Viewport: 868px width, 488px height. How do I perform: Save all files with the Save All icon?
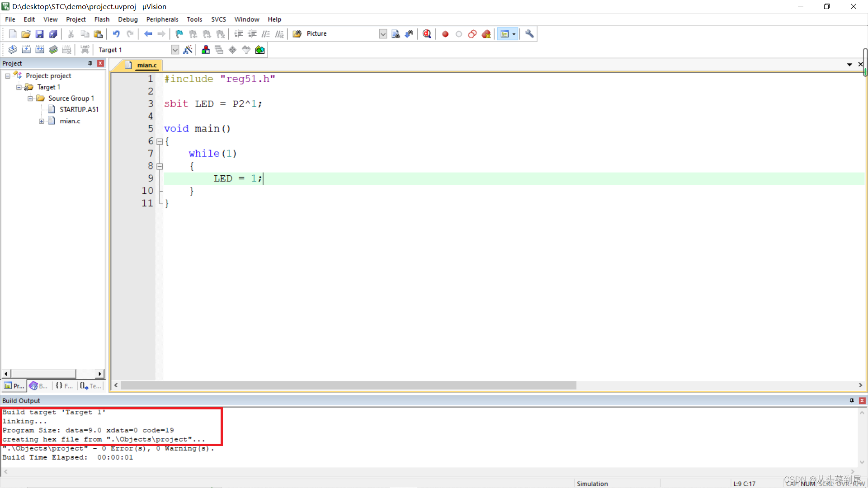(x=53, y=34)
